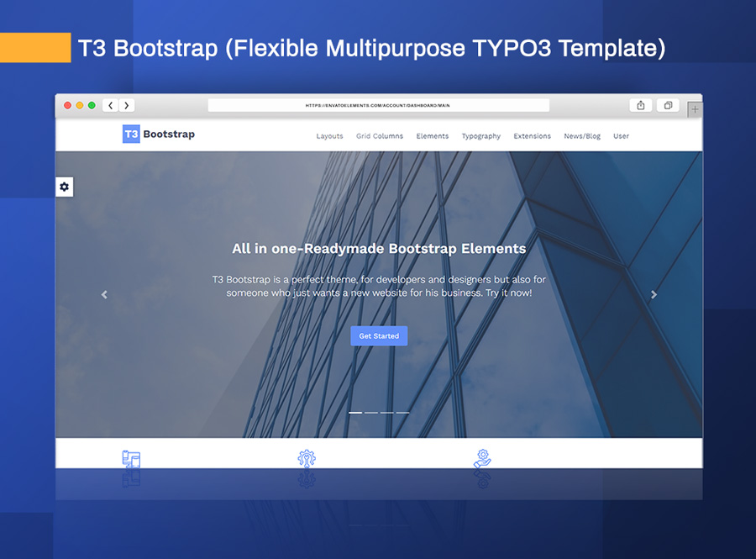The image size is (756, 559).
Task: Click the responsive design feature icon
Action: point(131,458)
